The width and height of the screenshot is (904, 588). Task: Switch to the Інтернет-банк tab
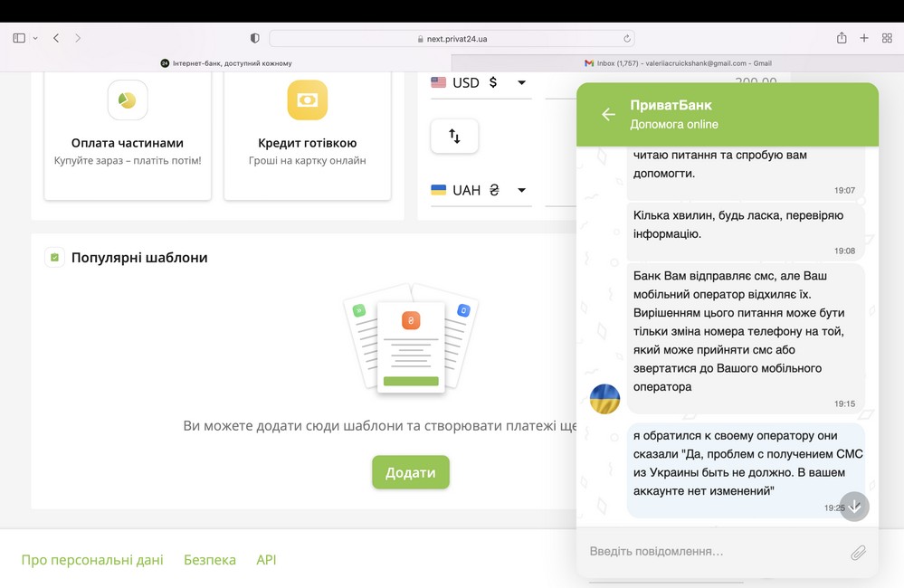(x=226, y=63)
